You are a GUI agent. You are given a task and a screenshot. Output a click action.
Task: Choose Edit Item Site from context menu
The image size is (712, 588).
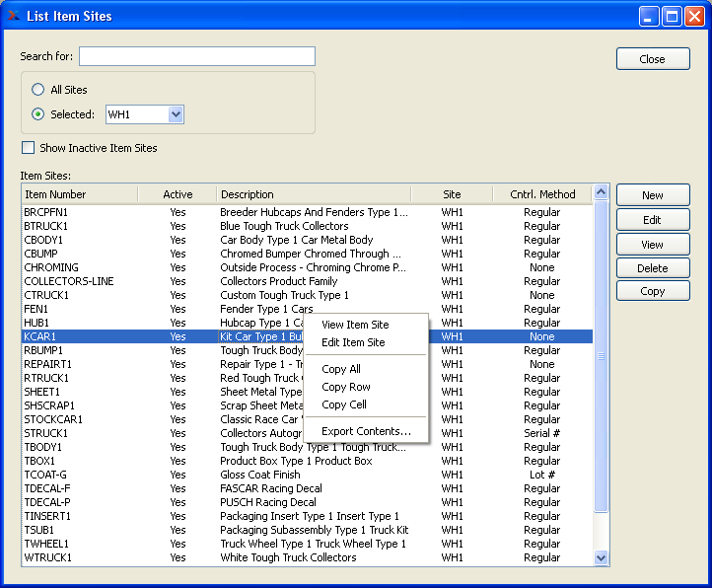[x=353, y=342]
